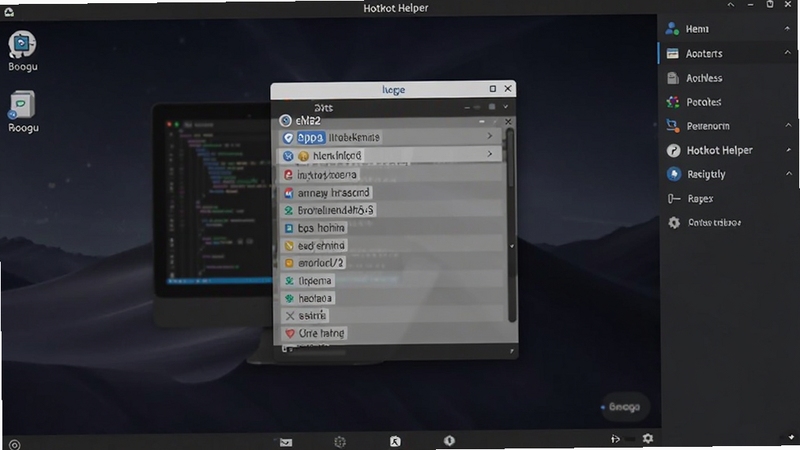This screenshot has height=450, width=800.
Task: Click the heart icon beside Orre hatng
Action: [290, 333]
